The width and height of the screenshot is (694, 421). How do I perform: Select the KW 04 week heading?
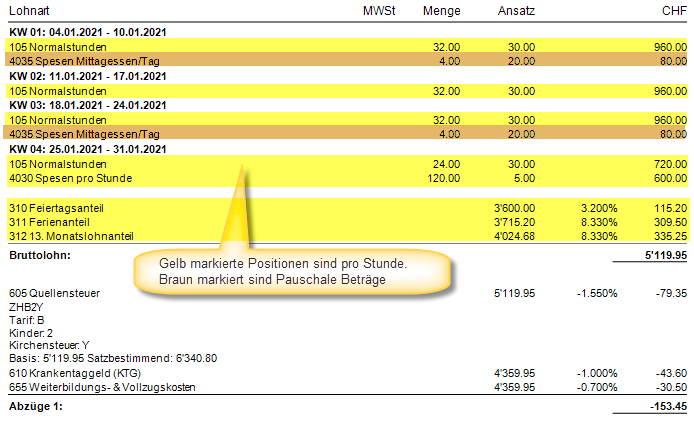point(87,149)
